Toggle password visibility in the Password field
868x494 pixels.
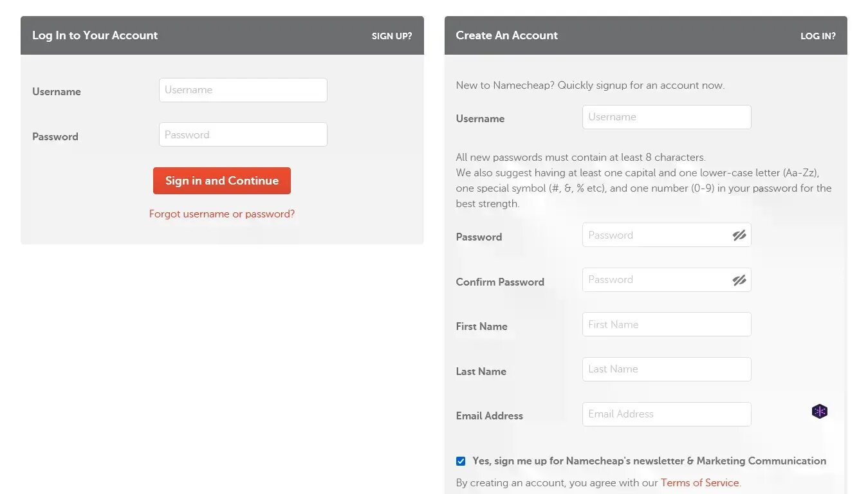(x=739, y=235)
